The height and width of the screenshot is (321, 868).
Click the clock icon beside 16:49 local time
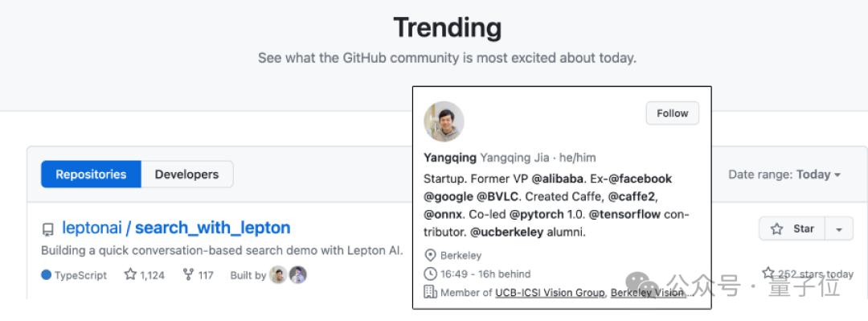pyautogui.click(x=430, y=274)
